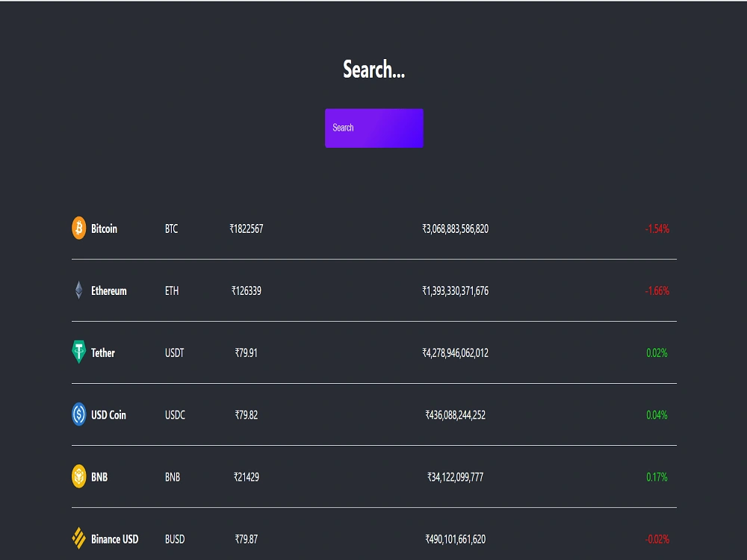Click USD Coin volume ₹436,088,244,252

(x=456, y=414)
